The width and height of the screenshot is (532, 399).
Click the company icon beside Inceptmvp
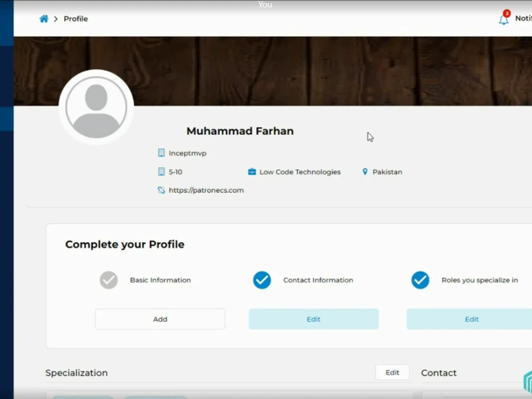coord(161,153)
